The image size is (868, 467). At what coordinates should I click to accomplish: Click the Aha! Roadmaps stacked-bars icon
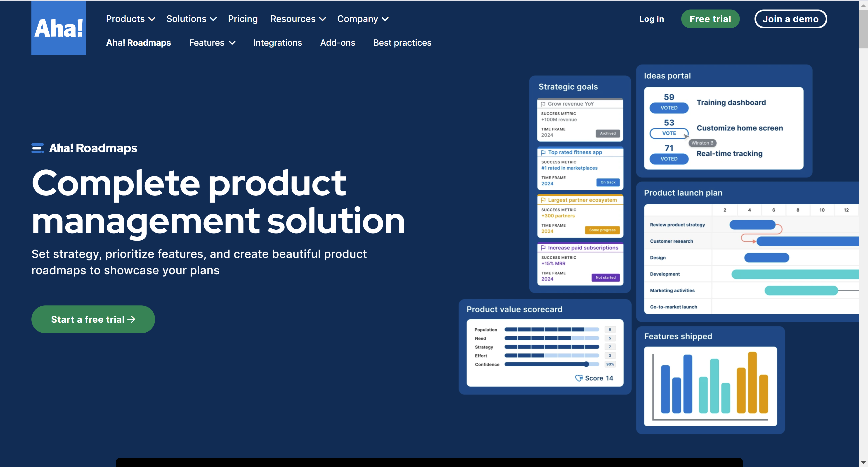coord(37,148)
